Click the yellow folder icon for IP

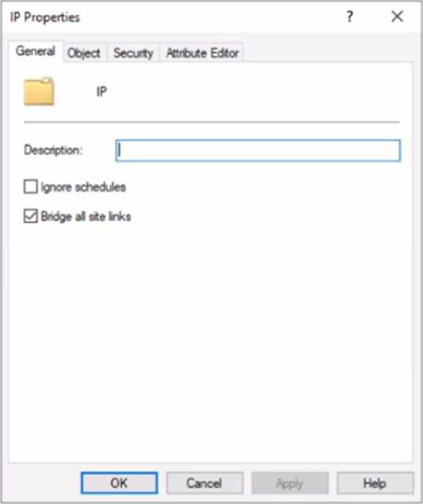39,91
